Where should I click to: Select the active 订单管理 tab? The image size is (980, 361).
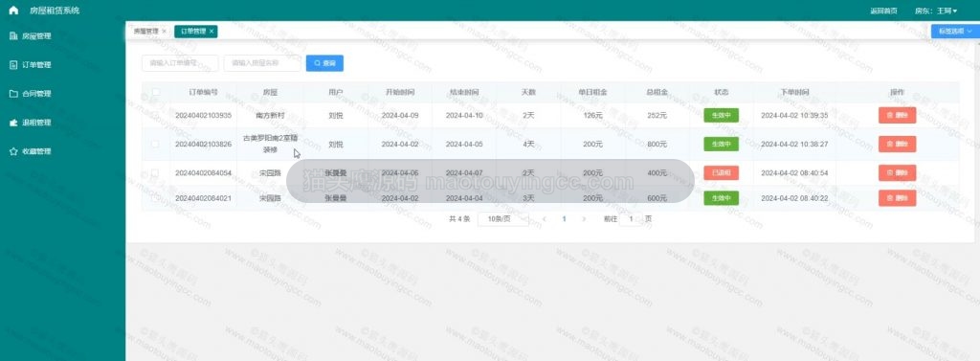point(195,32)
